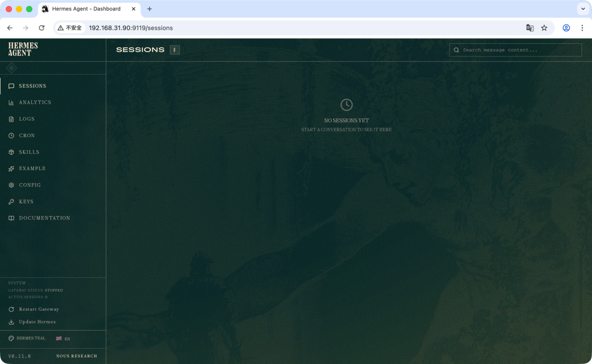Click the clock icon above No Sessions Yet
Viewport: 592px width, 364px height.
tap(346, 105)
